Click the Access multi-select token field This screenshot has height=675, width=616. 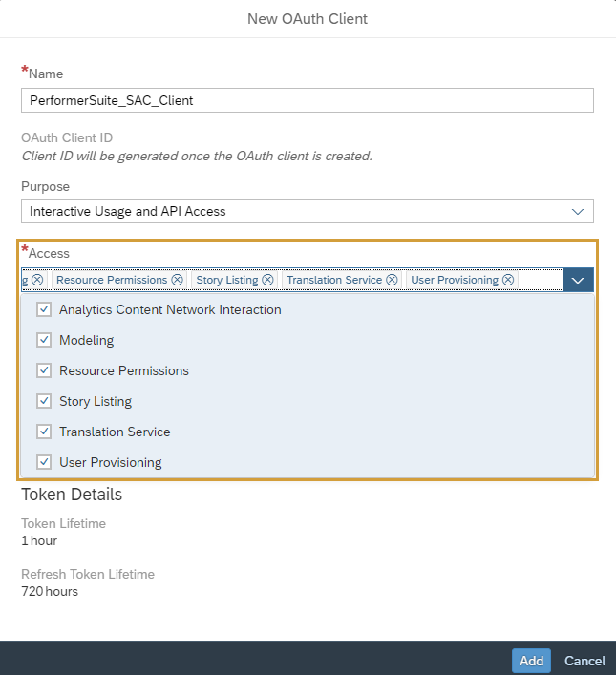pos(541,280)
